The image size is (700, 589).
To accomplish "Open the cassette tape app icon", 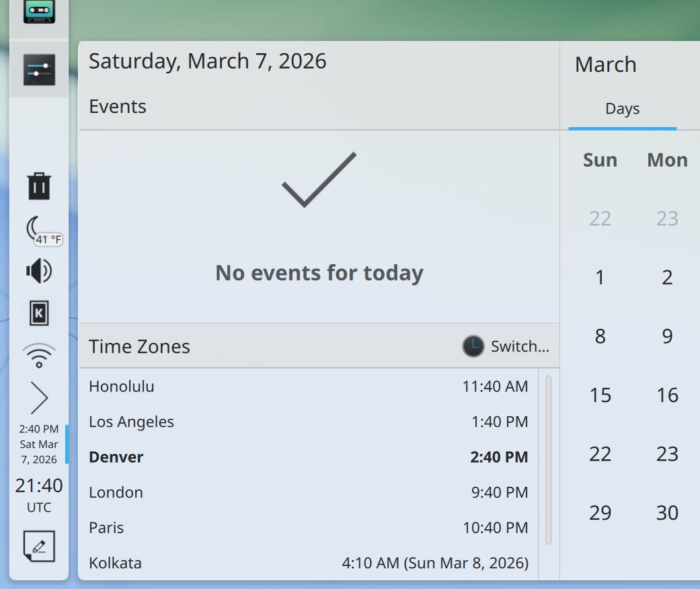I will pyautogui.click(x=39, y=11).
